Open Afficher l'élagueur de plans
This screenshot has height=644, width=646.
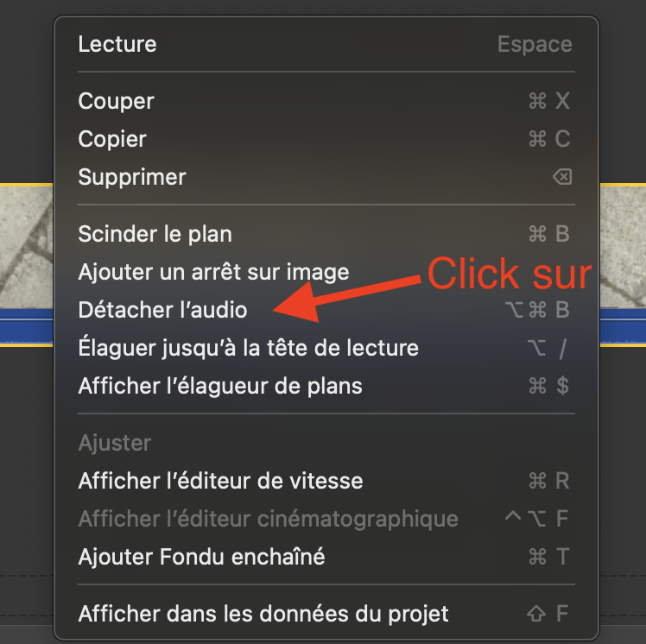click(x=220, y=386)
